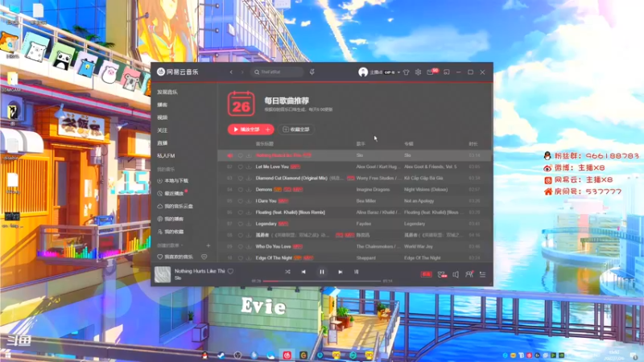Viewport: 644px width, 362px height.
Task: Select 关注 in the sidebar
Action: point(163,130)
